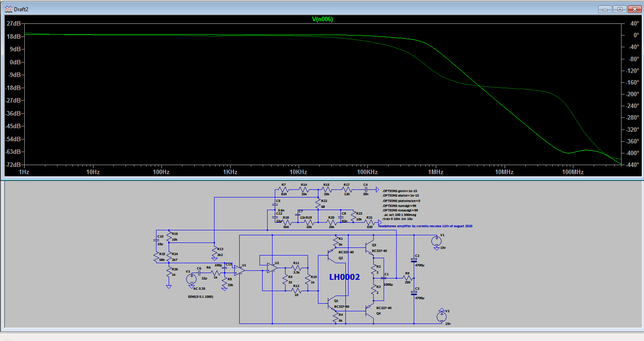Select resistor R26 1k symbol

tap(169, 272)
